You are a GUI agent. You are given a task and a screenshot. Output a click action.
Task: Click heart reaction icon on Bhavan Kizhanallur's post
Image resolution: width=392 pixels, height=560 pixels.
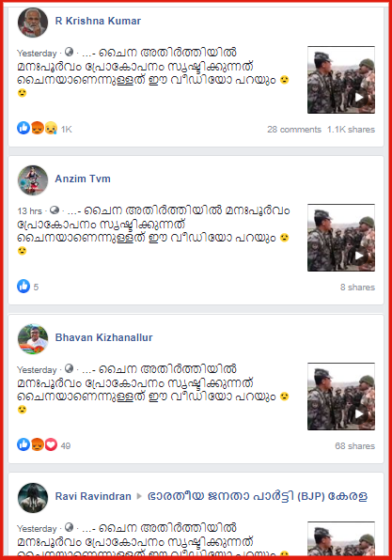click(51, 444)
